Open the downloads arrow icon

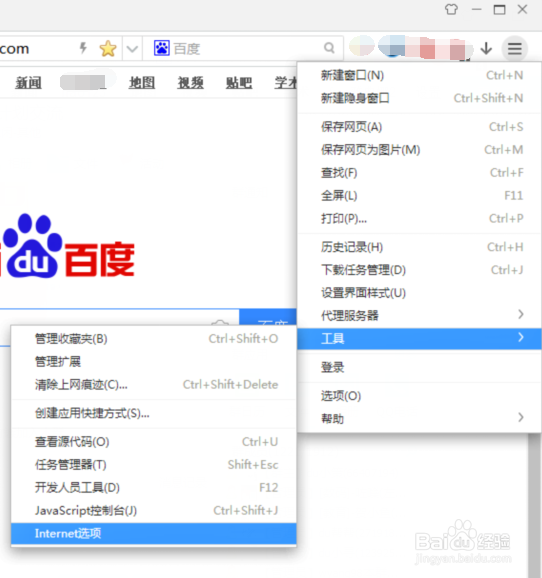tap(486, 48)
